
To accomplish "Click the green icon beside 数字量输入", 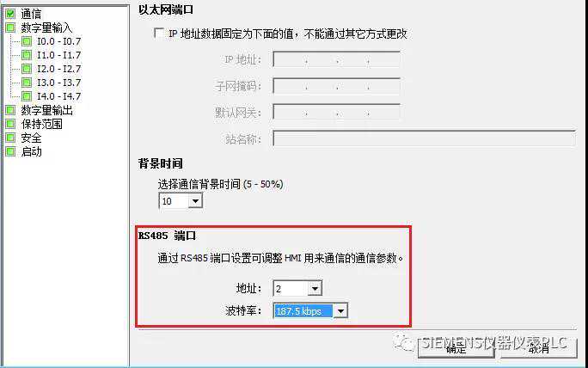I will (x=10, y=28).
